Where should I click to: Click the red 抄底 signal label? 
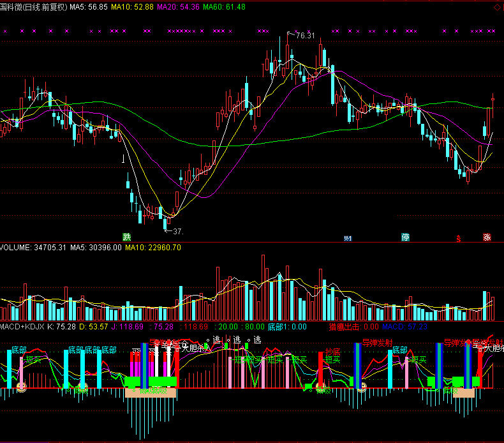pyautogui.click(x=333, y=352)
